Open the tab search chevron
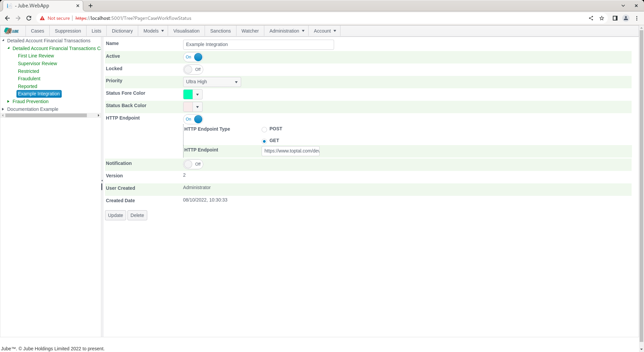 (x=623, y=6)
